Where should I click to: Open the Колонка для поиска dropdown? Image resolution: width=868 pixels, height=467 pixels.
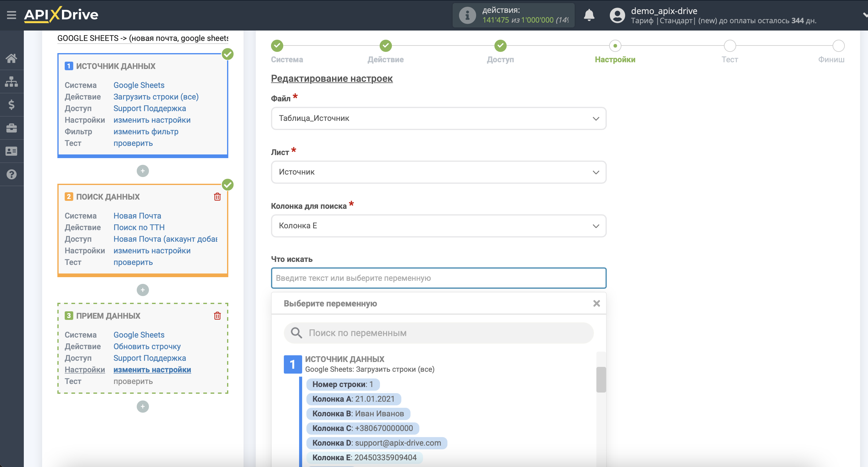(438, 226)
